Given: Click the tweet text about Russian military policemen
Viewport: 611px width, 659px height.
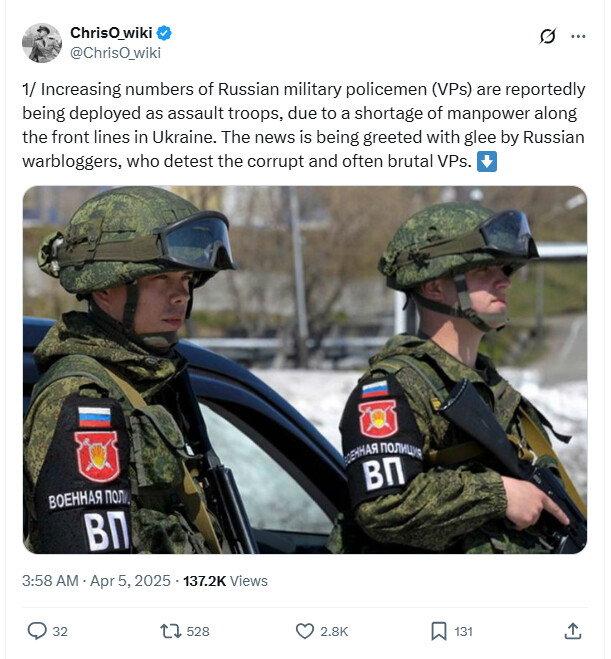Looking at the screenshot, I should click(x=303, y=125).
